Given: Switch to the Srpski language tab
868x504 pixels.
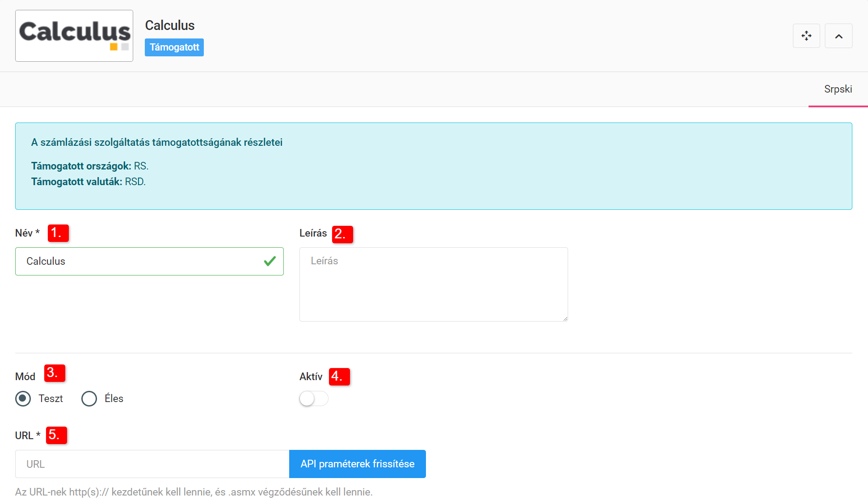Looking at the screenshot, I should pyautogui.click(x=838, y=89).
